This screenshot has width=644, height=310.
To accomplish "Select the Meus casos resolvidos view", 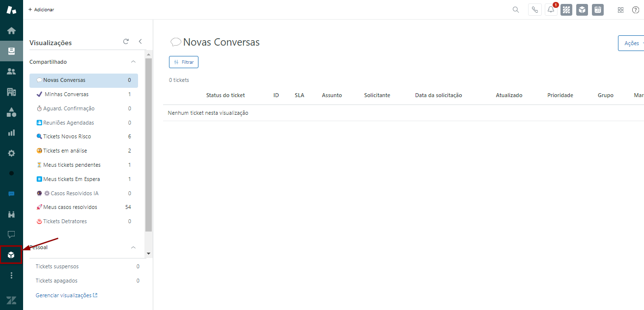I will click(70, 207).
